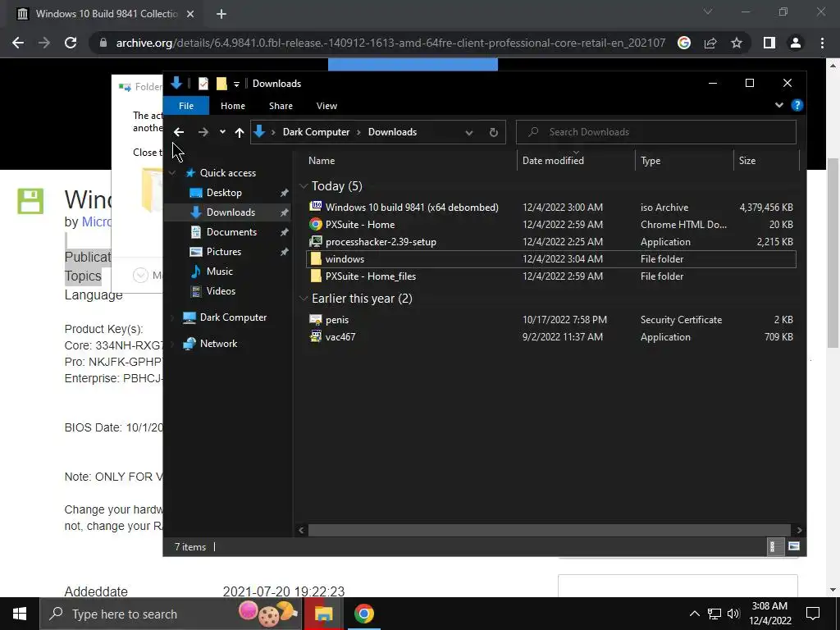This screenshot has width=840, height=630.
Task: Sort files by Size column
Action: (x=766, y=161)
